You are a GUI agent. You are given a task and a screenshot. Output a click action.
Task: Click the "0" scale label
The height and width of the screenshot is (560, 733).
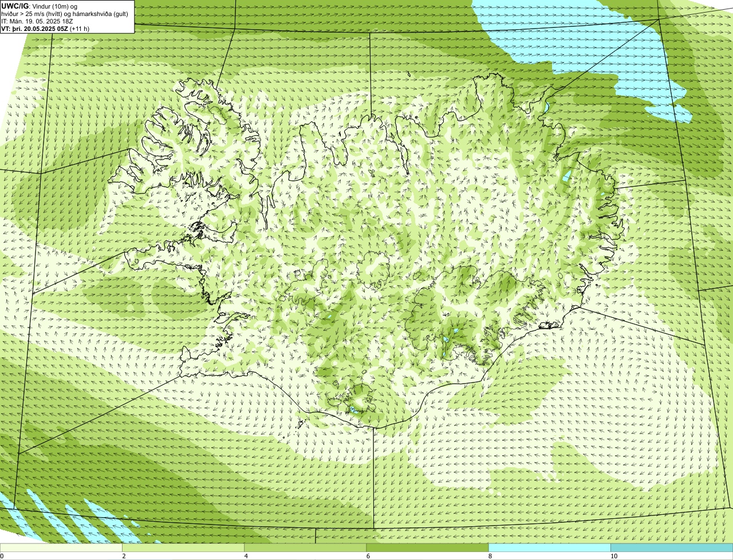2,556
